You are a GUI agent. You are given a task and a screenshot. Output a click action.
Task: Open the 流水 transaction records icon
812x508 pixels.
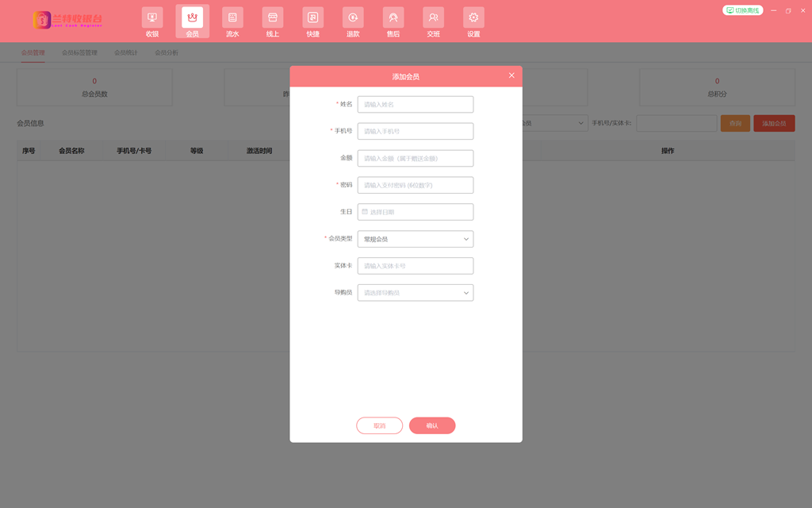[x=232, y=17]
